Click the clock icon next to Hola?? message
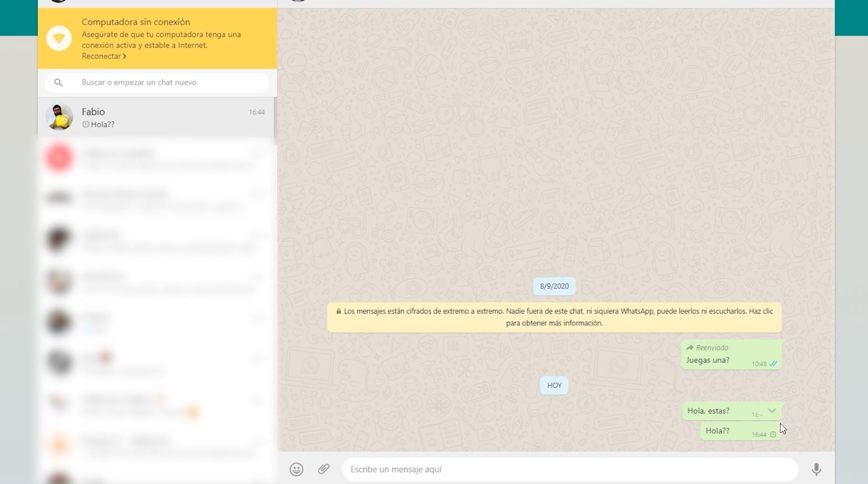868x484 pixels. pyautogui.click(x=773, y=434)
